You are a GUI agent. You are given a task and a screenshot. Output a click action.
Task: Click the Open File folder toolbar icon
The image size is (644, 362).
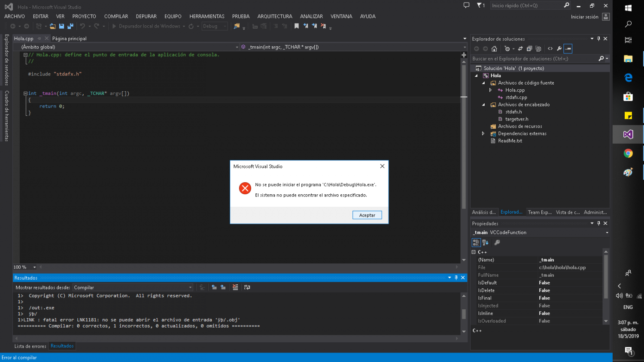52,26
